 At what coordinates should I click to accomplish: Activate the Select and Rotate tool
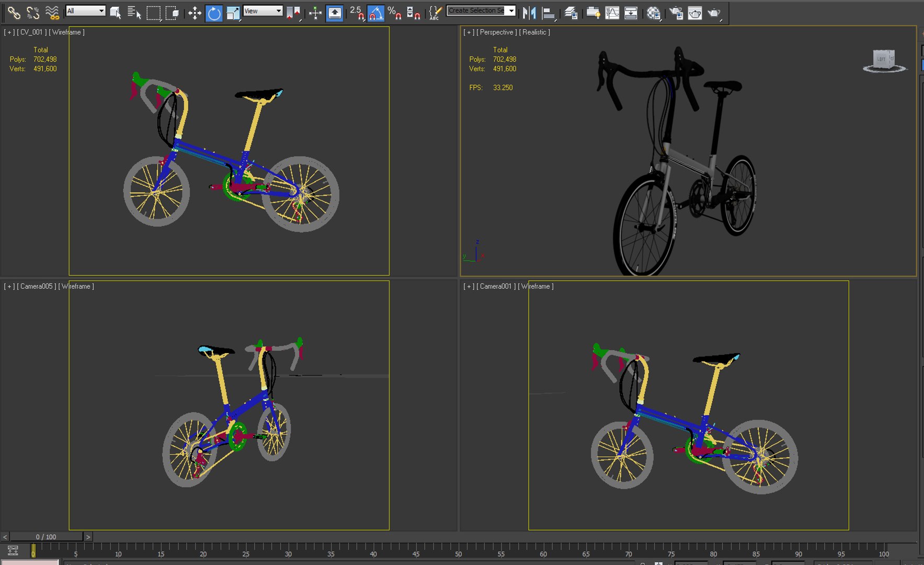(214, 13)
